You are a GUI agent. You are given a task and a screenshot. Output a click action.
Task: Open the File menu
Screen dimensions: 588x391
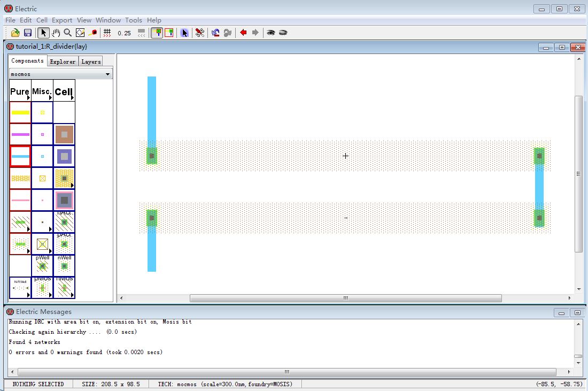coord(10,20)
